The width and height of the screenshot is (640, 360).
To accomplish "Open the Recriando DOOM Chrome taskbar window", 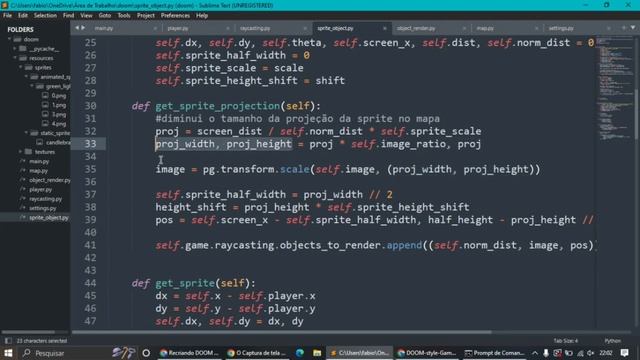I will pos(189,353).
